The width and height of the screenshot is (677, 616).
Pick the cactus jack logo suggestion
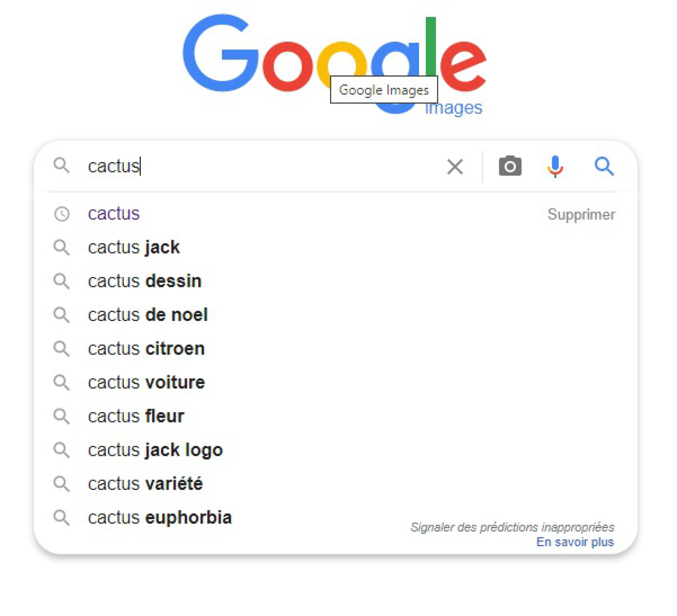(156, 450)
